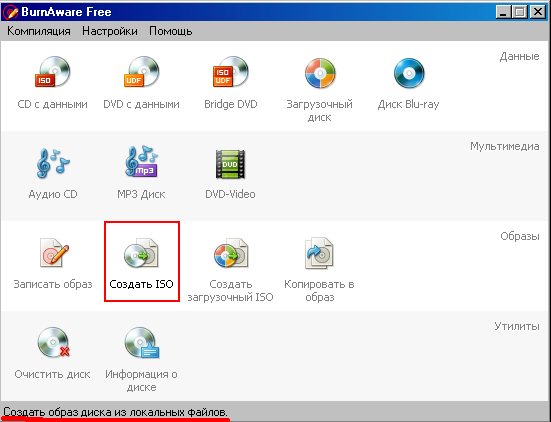Open the CD с данными disc option
Image resolution: width=551 pixels, height=422 pixels.
click(53, 83)
